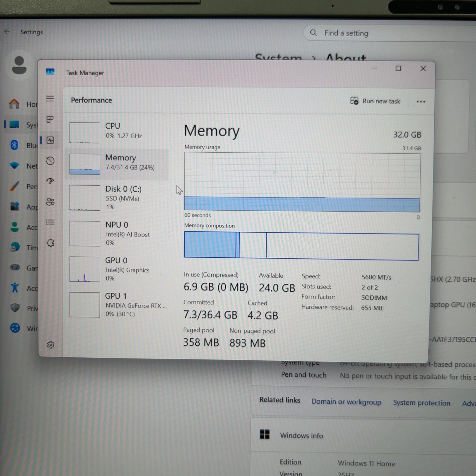Click the Find a setting search box
Image resolution: width=476 pixels, height=476 pixels.
[390, 33]
